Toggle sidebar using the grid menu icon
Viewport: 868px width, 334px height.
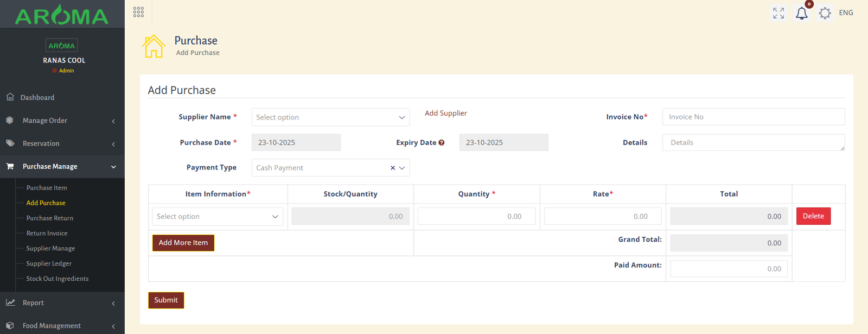point(138,12)
